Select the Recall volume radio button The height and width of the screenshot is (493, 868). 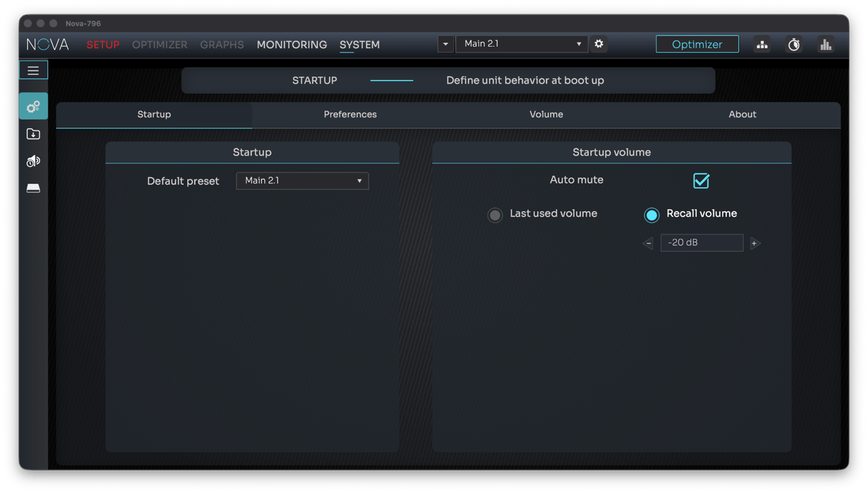[x=652, y=215]
